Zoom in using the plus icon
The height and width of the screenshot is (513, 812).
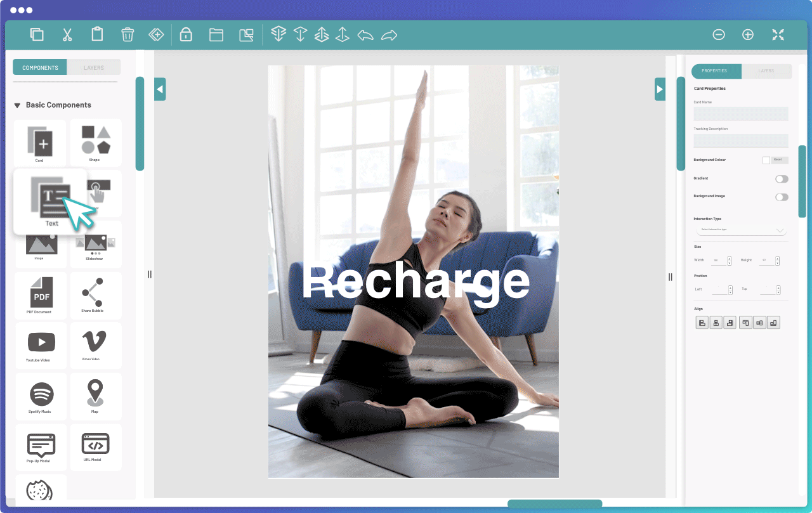(x=748, y=35)
